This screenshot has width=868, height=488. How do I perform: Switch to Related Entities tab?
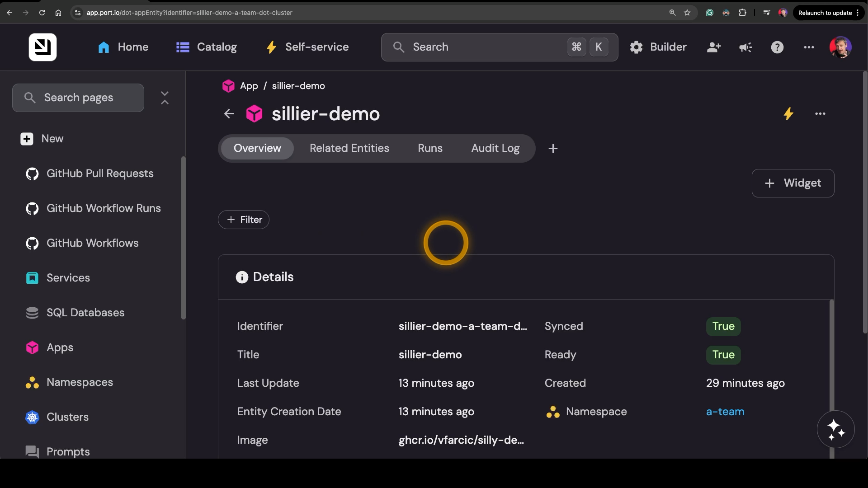click(349, 148)
